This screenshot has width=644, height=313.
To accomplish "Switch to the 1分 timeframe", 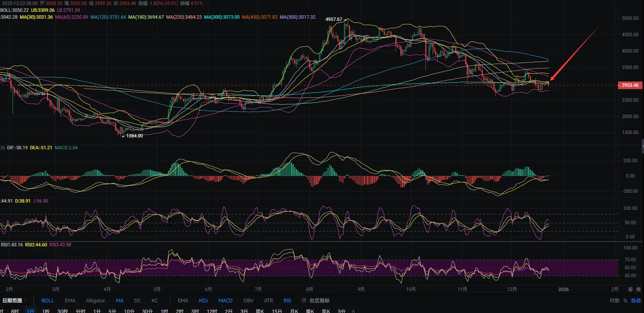I will (x=97, y=311).
